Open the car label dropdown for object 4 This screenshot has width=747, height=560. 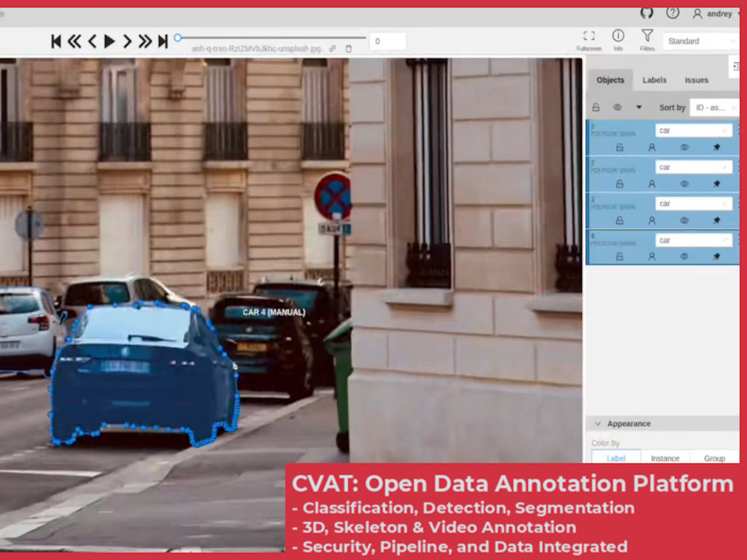[x=694, y=240]
